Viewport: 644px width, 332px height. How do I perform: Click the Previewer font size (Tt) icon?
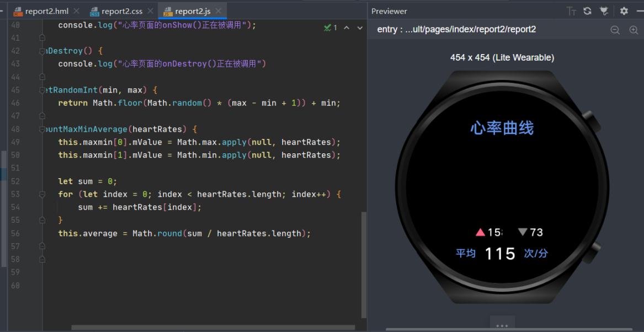(x=572, y=11)
